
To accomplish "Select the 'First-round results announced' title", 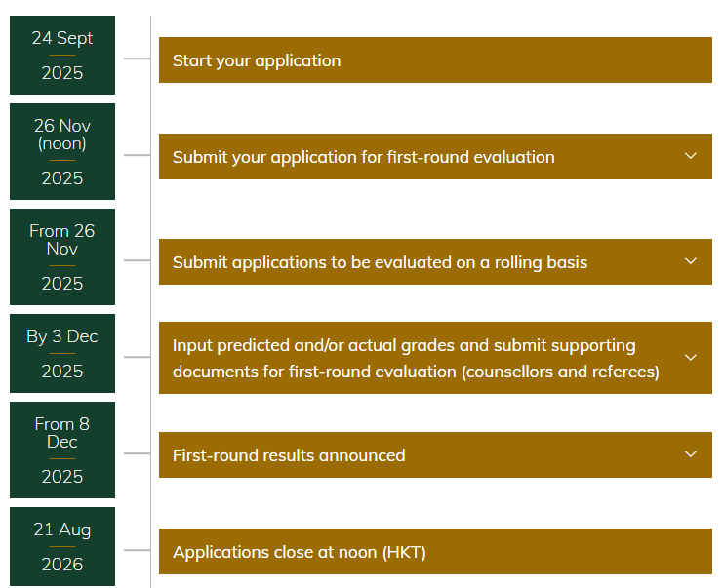I will (289, 455).
